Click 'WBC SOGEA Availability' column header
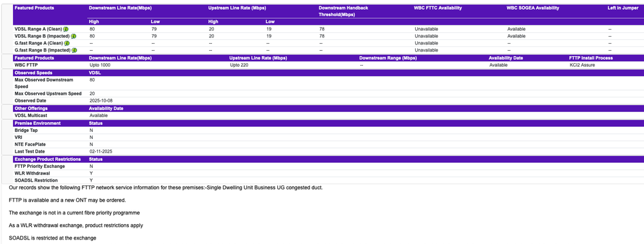The height and width of the screenshot is (244, 644). coord(532,8)
